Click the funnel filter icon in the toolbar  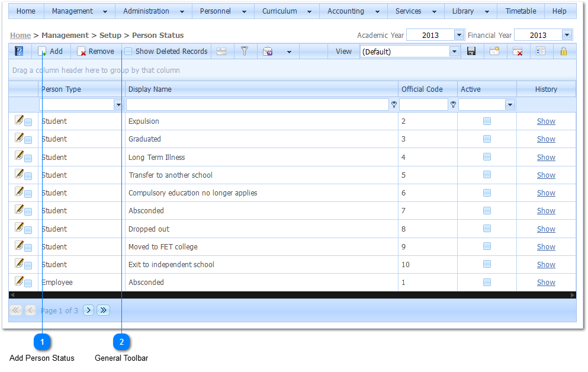pos(245,51)
